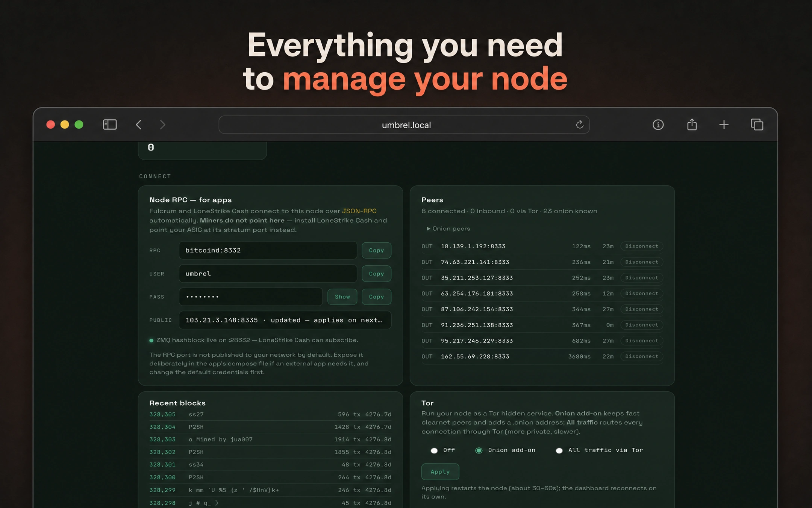This screenshot has height=508, width=812.
Task: Show tab overview icon
Action: tap(757, 125)
